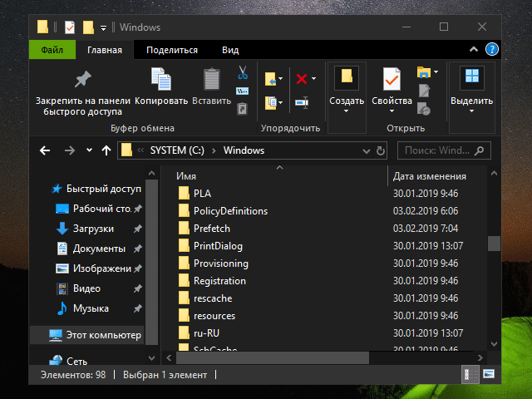Click the Paste shortcut icon
The width and height of the screenshot is (532, 399).
(242, 109)
